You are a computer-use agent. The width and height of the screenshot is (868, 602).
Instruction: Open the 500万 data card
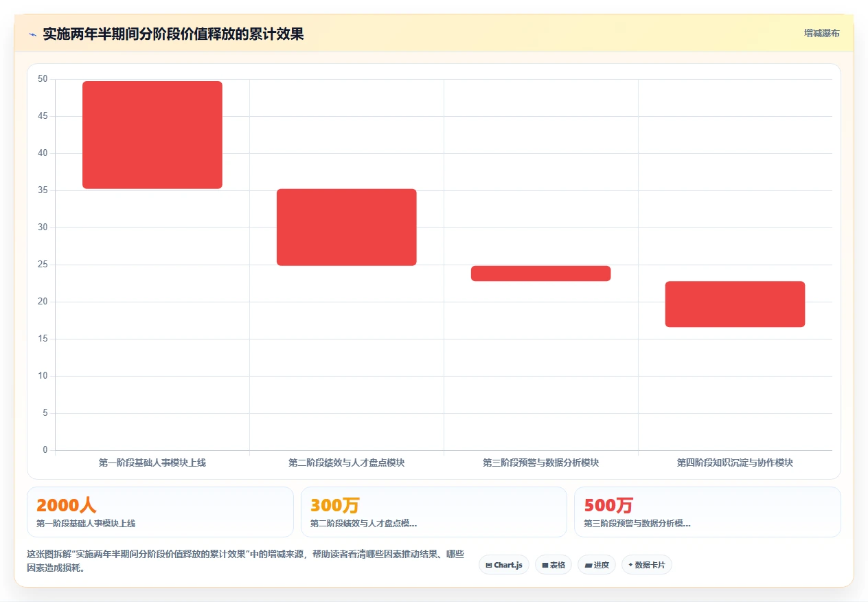click(707, 512)
